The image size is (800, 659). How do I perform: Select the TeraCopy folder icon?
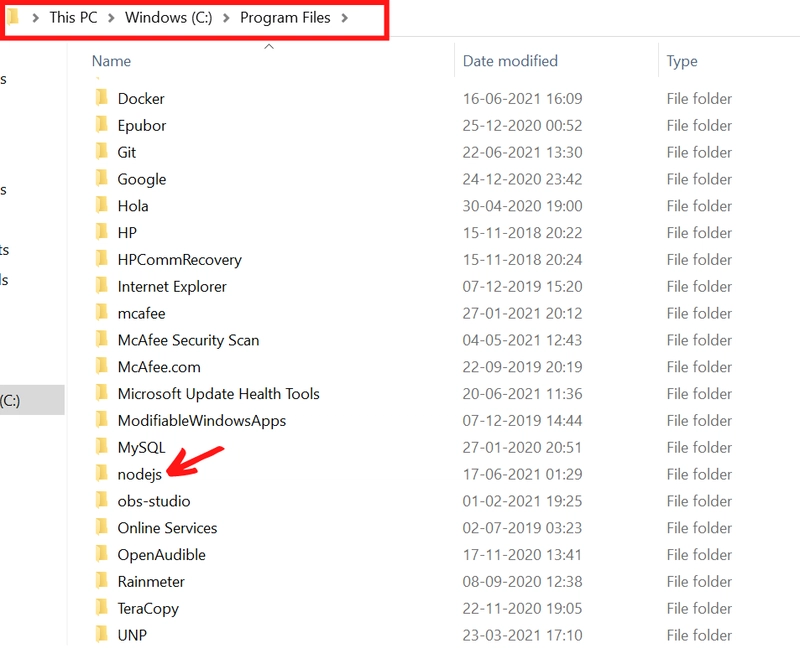102,607
